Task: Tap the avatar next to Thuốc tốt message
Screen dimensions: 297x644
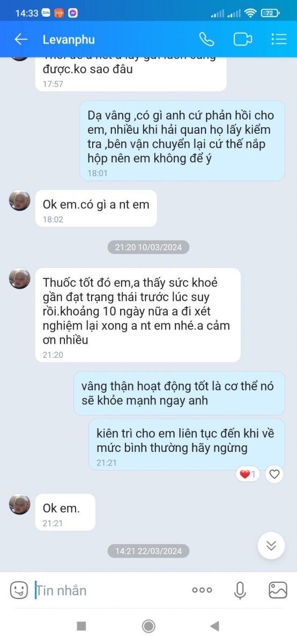Action: tap(20, 279)
